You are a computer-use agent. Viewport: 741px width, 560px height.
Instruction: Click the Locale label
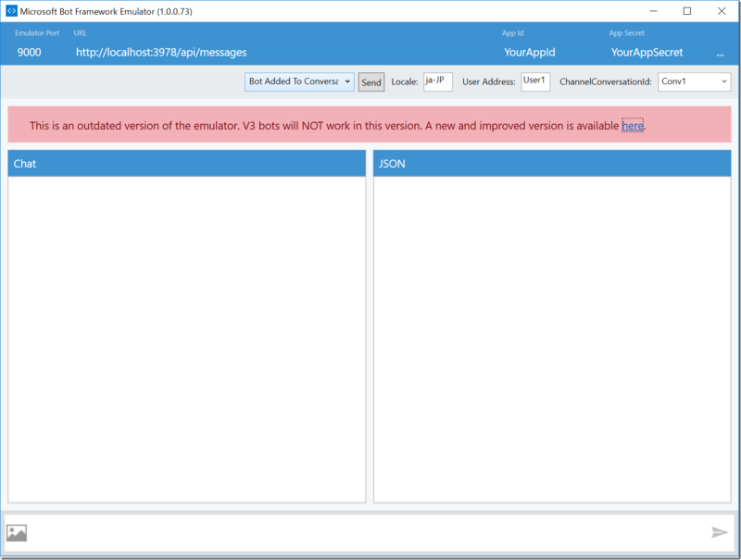coord(405,82)
